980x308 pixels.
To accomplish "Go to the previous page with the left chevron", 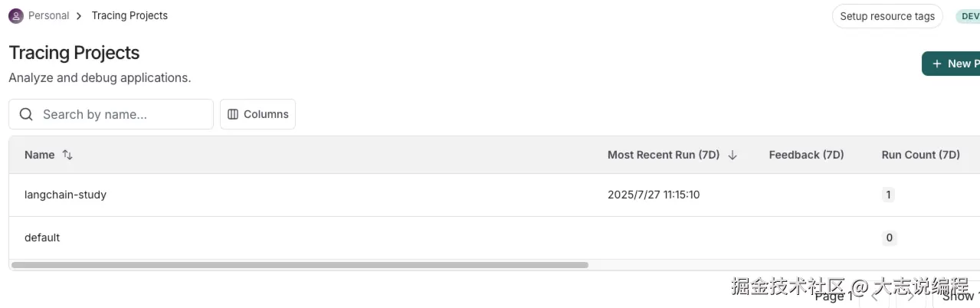I will (875, 296).
